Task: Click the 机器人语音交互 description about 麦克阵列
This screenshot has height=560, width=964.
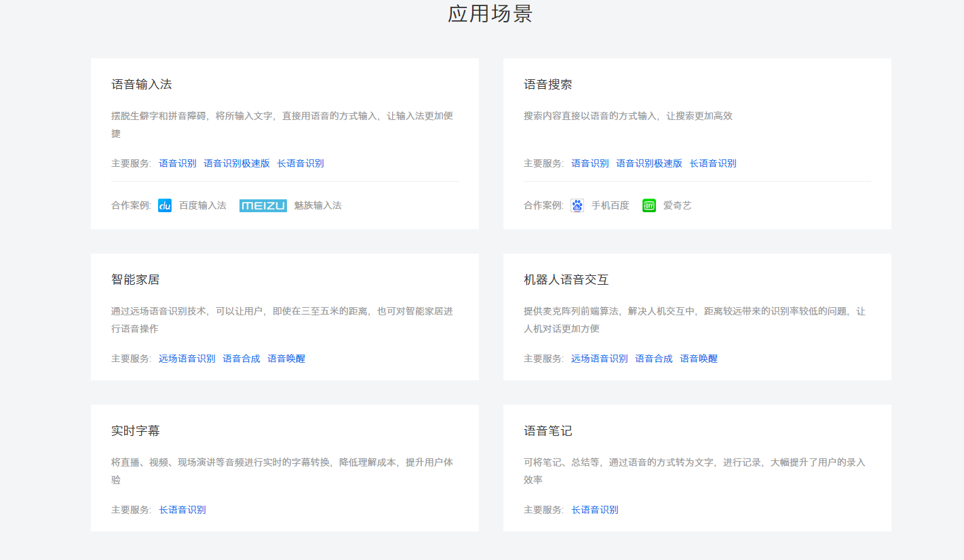Action: [x=695, y=320]
